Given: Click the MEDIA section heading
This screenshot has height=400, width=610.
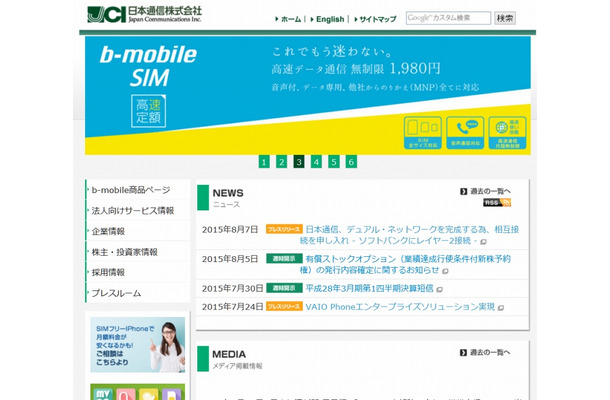Looking at the screenshot, I should pos(229,354).
